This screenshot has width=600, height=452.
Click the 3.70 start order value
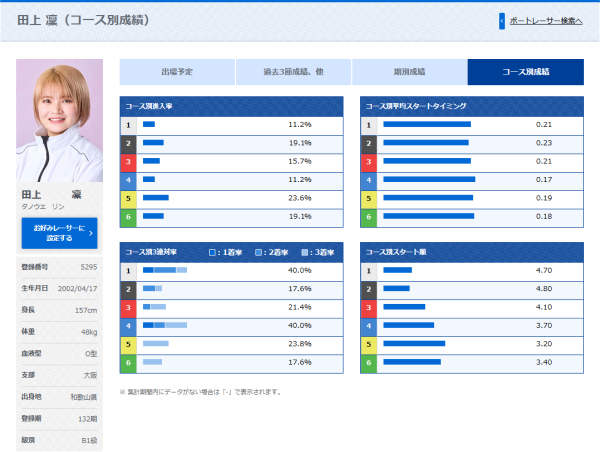point(544,326)
